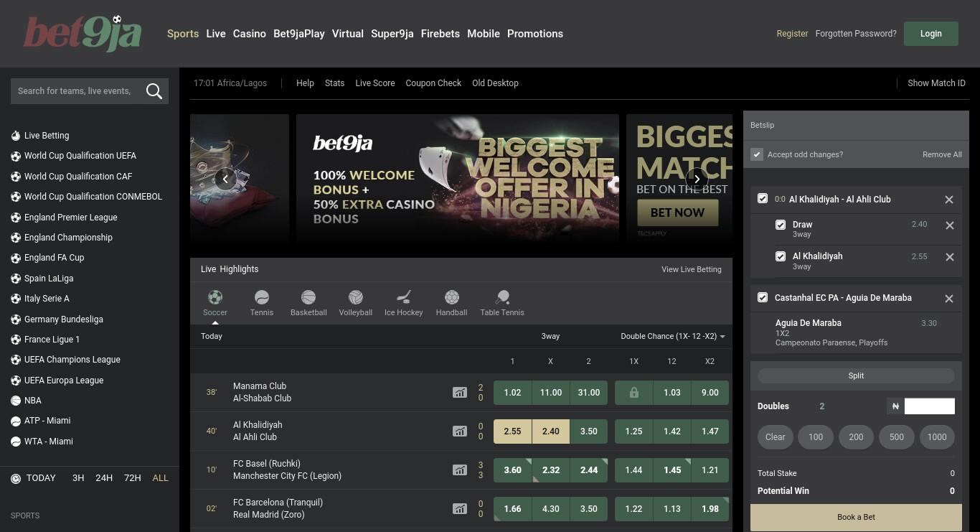
Task: Filter events by 72H
Action: pos(133,477)
